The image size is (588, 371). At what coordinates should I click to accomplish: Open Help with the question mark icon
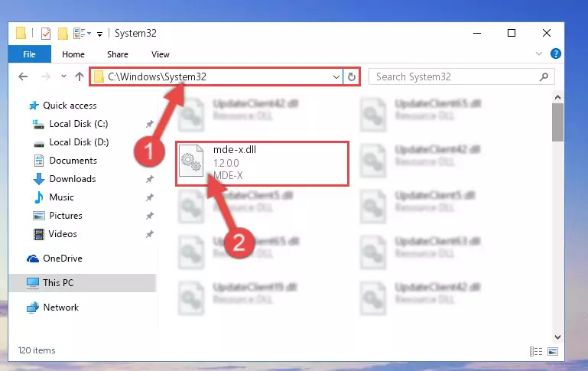point(555,54)
